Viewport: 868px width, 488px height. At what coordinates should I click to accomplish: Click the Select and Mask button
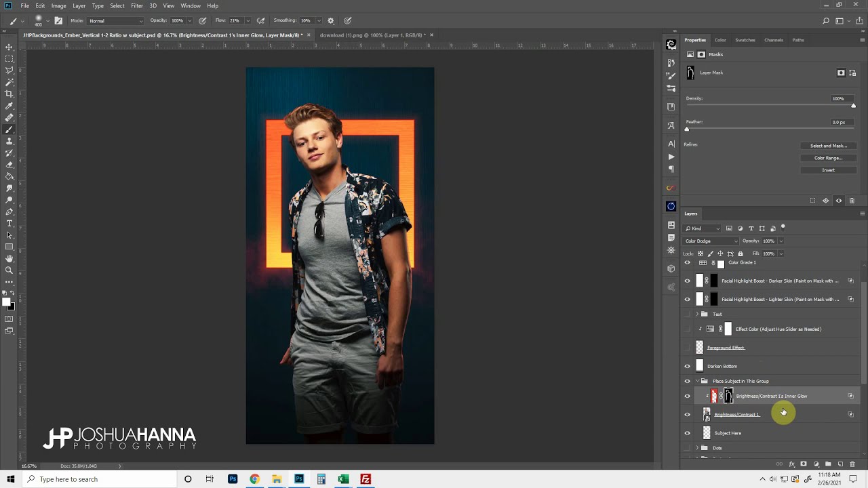[828, 146]
